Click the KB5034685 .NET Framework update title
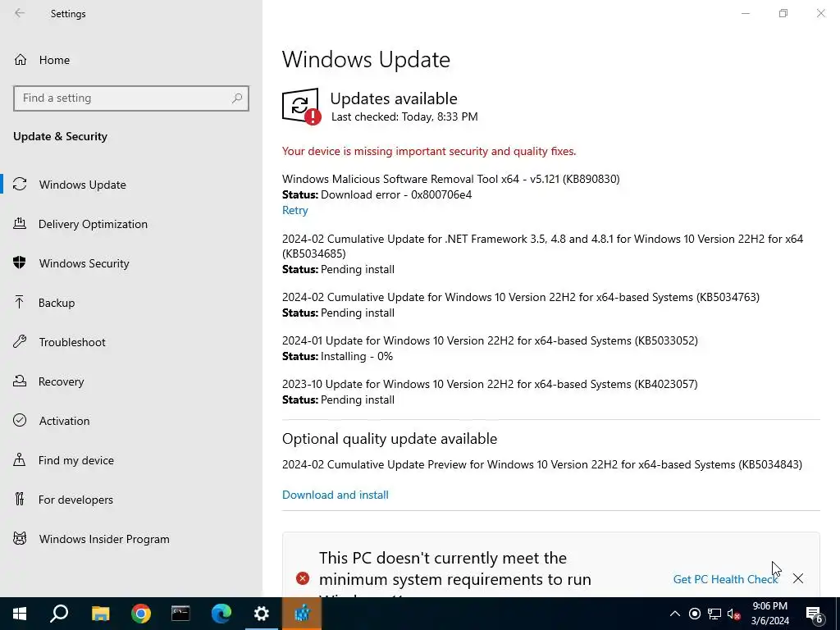The height and width of the screenshot is (630, 840). [543, 246]
